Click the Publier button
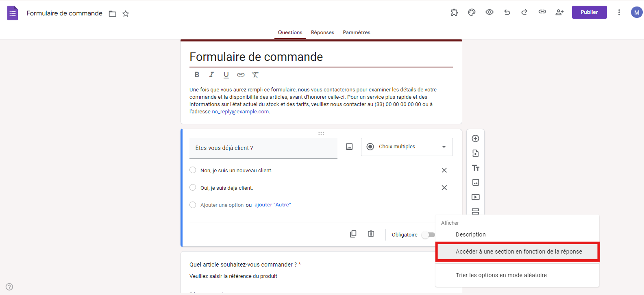 pos(589,12)
